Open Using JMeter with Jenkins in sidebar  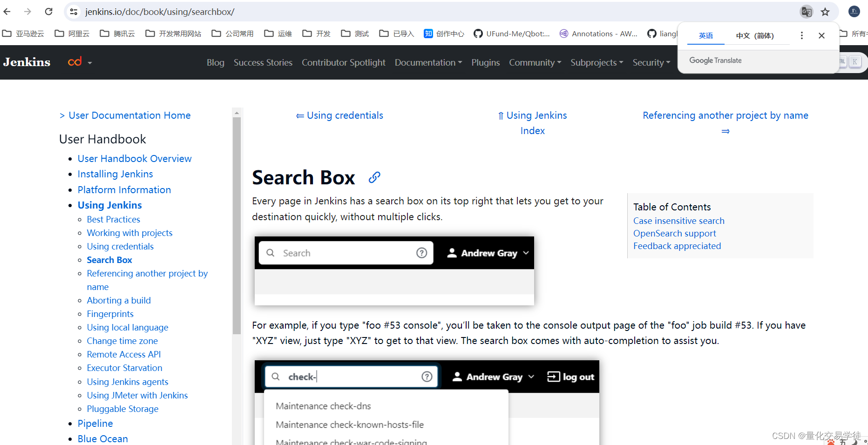[137, 395]
